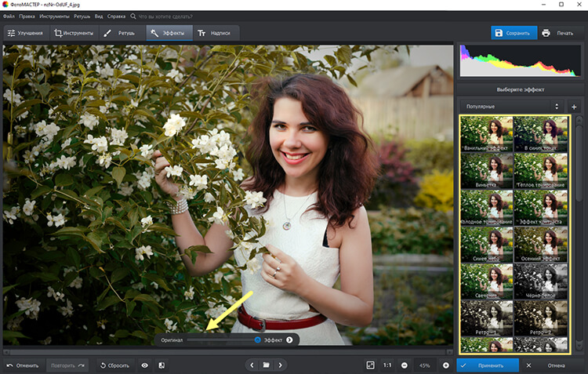
Task: Open folder icon in bottom navigation
Action: click(266, 365)
